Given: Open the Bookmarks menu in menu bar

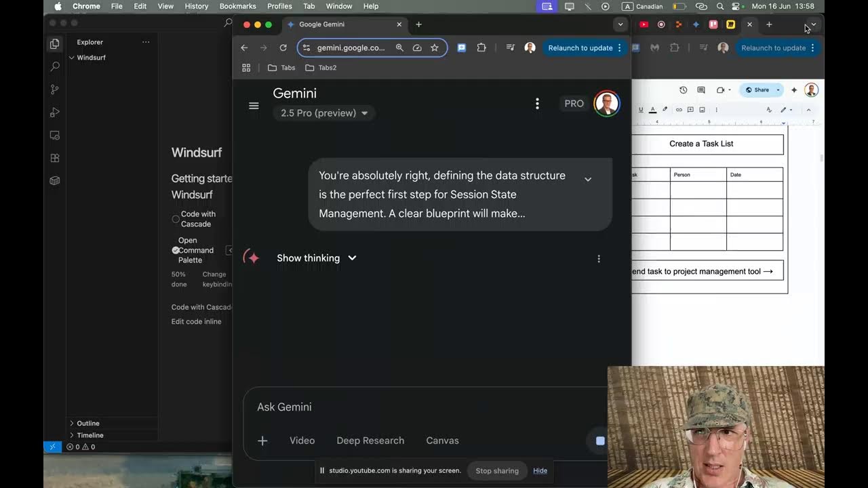Looking at the screenshot, I should (x=237, y=6).
